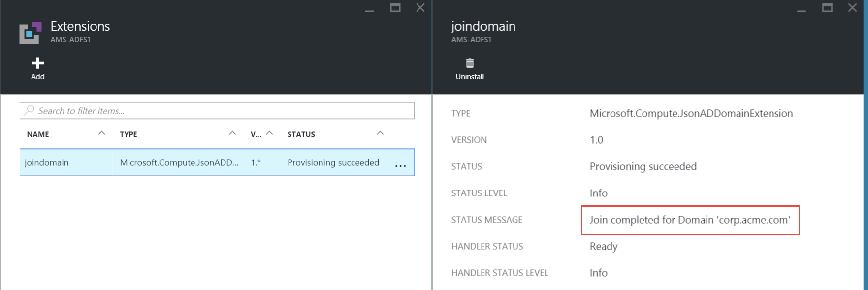Maximize the Extensions blade

[x=395, y=8]
